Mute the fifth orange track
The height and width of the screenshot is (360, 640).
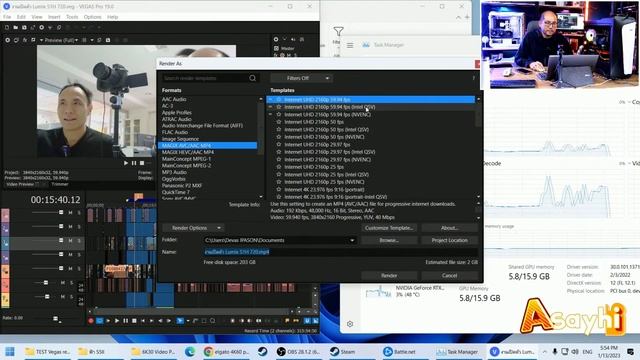(70, 268)
